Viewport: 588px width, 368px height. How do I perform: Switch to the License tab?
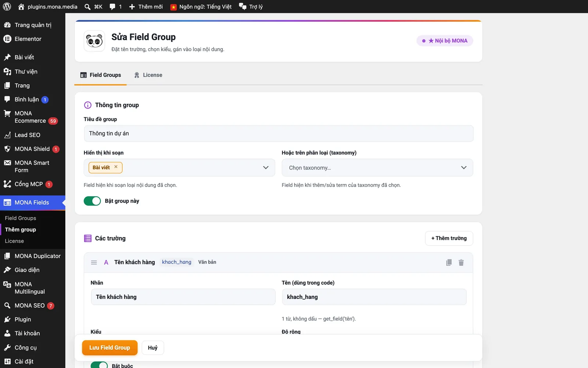point(148,75)
